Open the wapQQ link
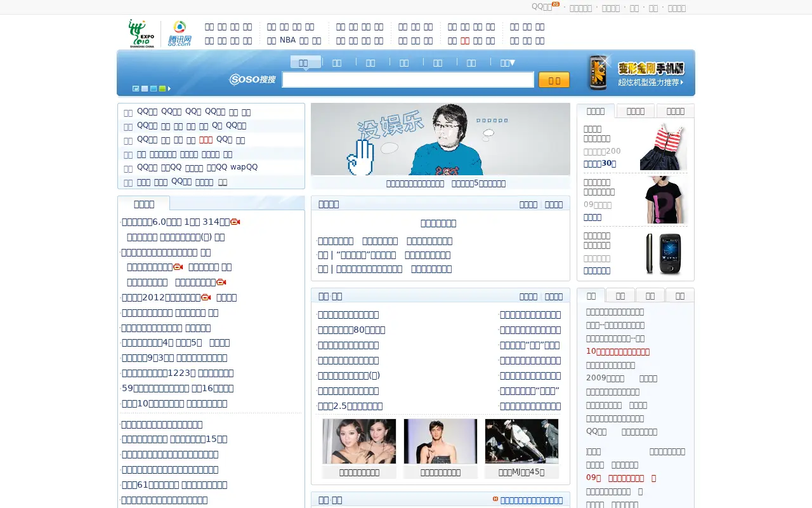The width and height of the screenshot is (812, 508). [x=244, y=167]
